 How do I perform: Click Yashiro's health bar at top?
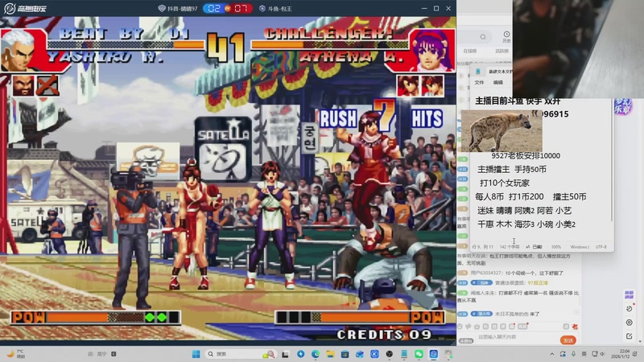(126, 45)
